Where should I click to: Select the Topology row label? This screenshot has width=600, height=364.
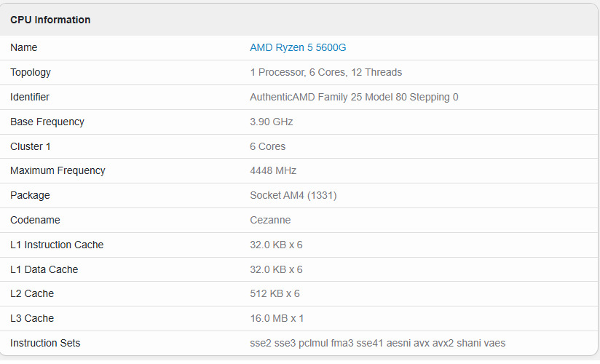point(31,72)
